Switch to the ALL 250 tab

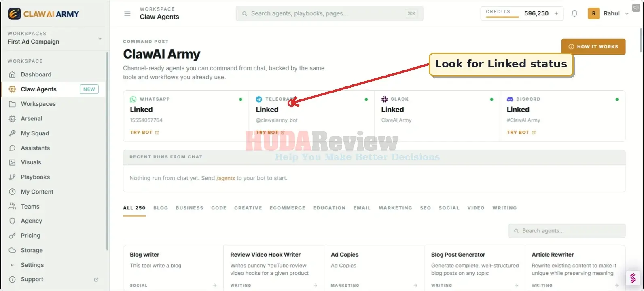click(134, 208)
